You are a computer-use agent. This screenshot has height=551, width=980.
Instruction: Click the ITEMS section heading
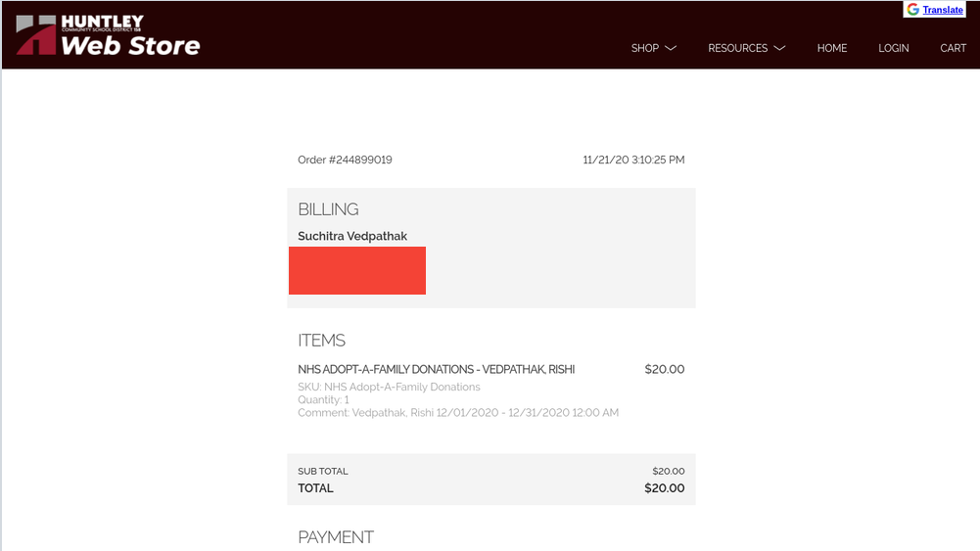321,341
